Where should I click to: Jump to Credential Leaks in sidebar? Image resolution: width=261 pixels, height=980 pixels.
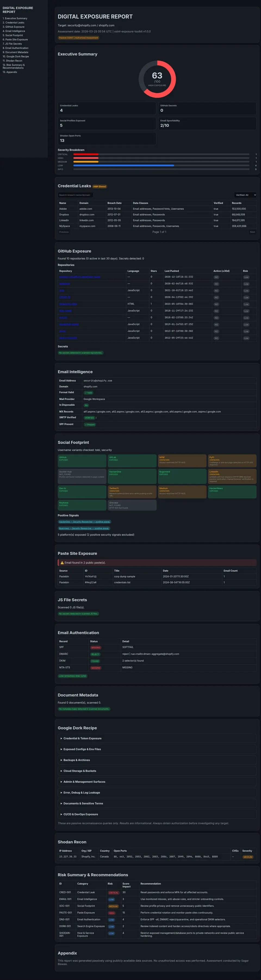point(13,23)
